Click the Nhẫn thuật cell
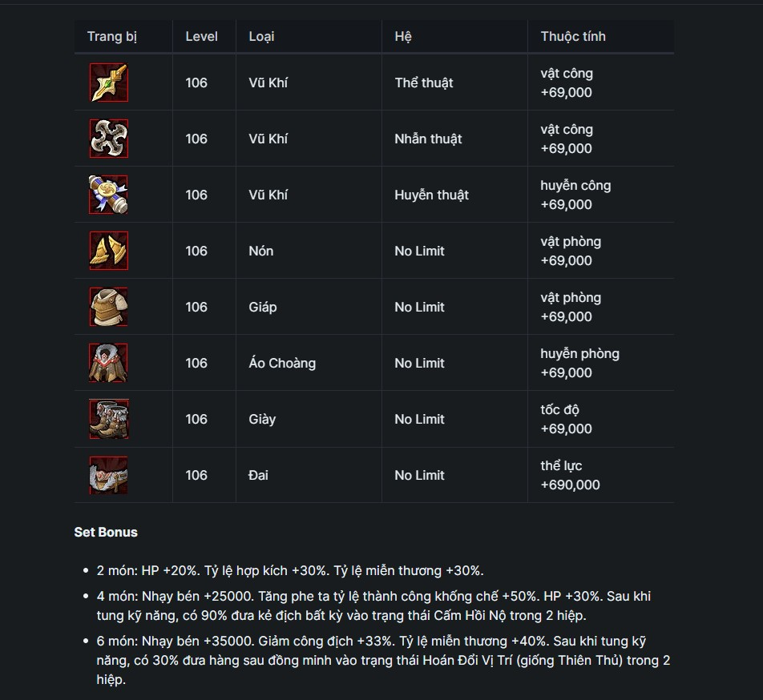The height and width of the screenshot is (700, 763). (x=428, y=139)
